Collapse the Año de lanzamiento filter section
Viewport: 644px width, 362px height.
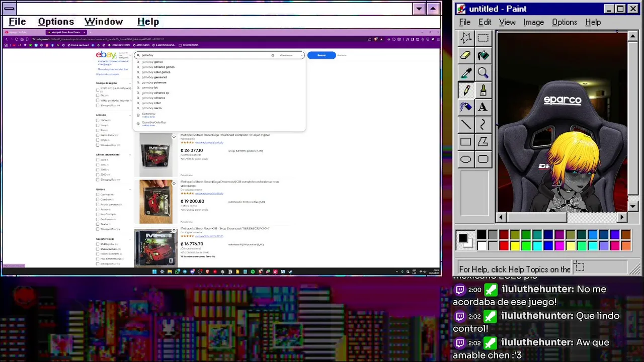coord(130,155)
